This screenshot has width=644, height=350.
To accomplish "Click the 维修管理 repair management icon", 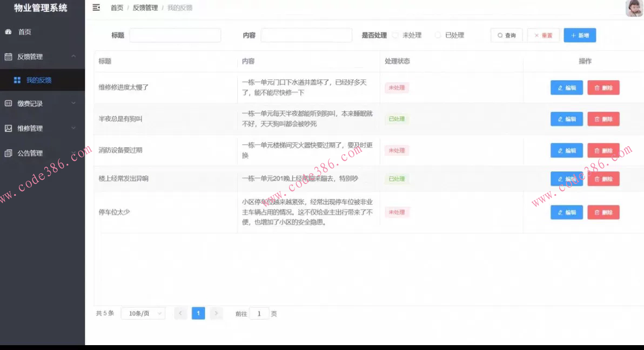I will click(9, 128).
